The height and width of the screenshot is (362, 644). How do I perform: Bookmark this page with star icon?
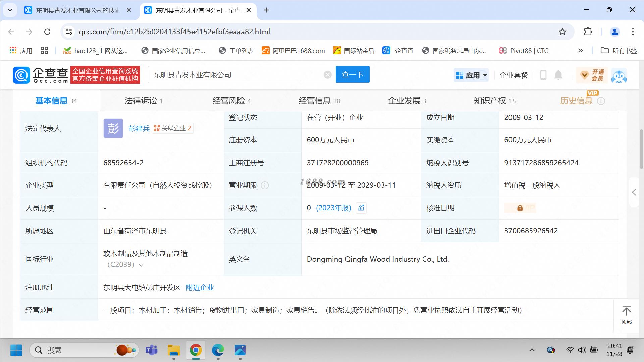pos(562,32)
